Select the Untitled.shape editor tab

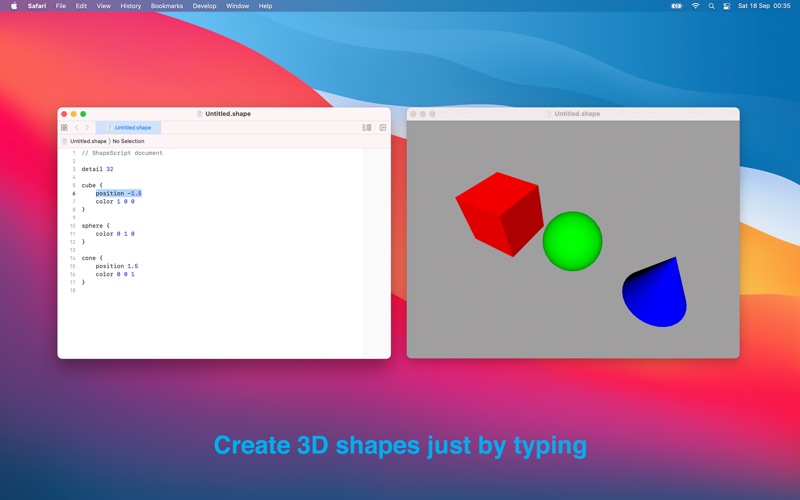pos(129,128)
